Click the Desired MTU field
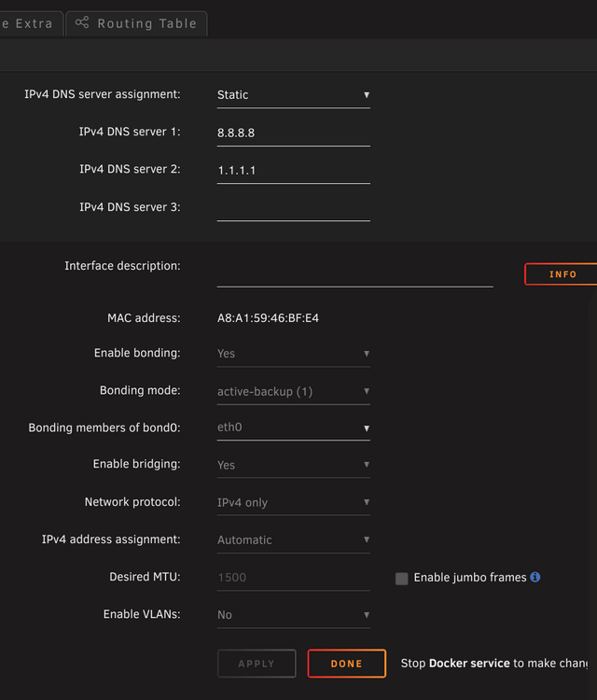597x700 pixels. 293,578
